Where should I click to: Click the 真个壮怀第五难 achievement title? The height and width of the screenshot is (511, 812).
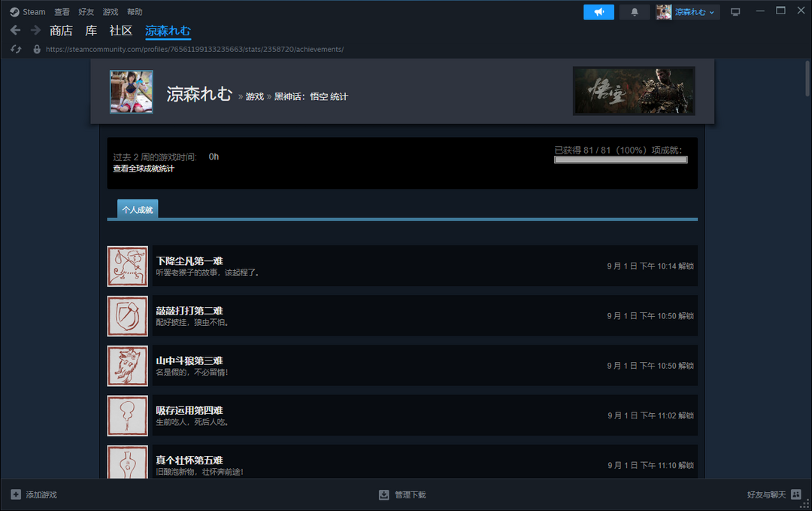pyautogui.click(x=189, y=460)
